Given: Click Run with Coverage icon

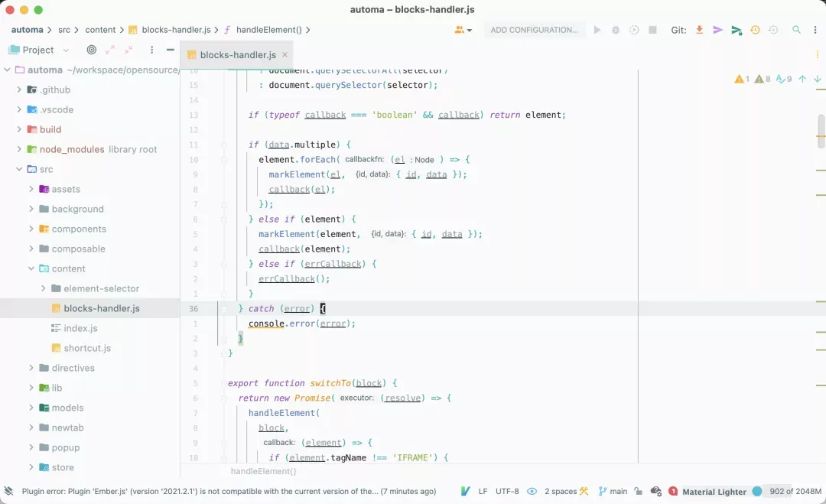Looking at the screenshot, I should 634,30.
